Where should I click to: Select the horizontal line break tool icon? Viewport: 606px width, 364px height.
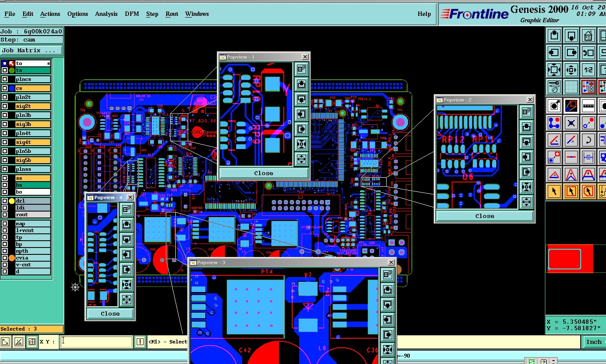click(571, 157)
